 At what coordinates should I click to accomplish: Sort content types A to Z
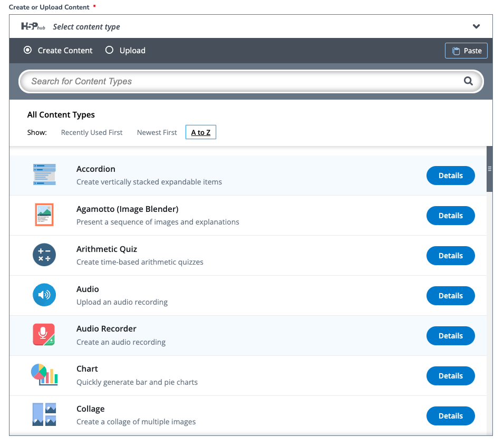(201, 132)
